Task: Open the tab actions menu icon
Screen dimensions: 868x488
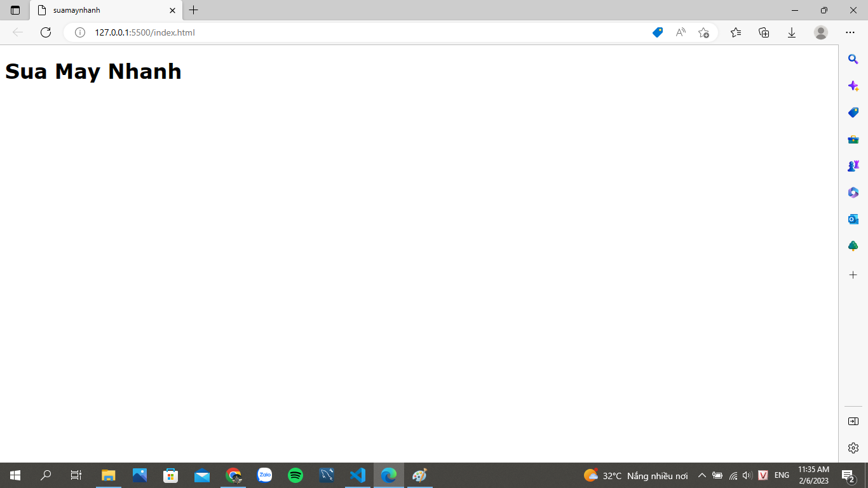Action: [x=15, y=10]
